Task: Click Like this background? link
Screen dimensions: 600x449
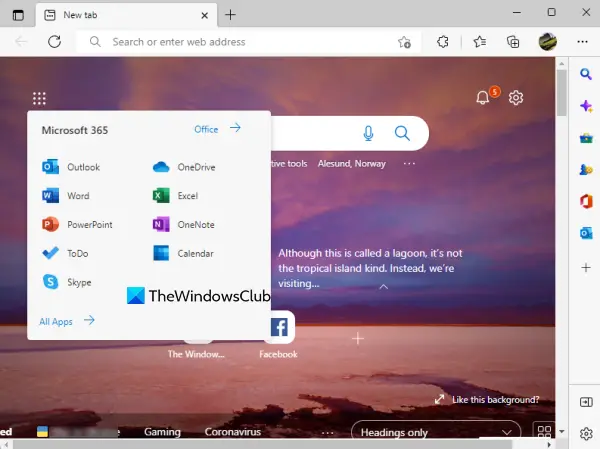Action: tap(496, 400)
